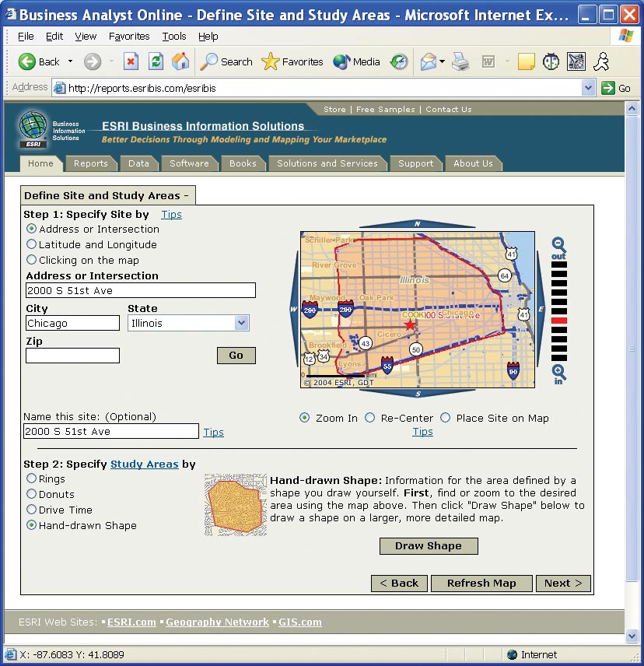Open Tips link beside Step 1
644x666 pixels.
(x=172, y=215)
